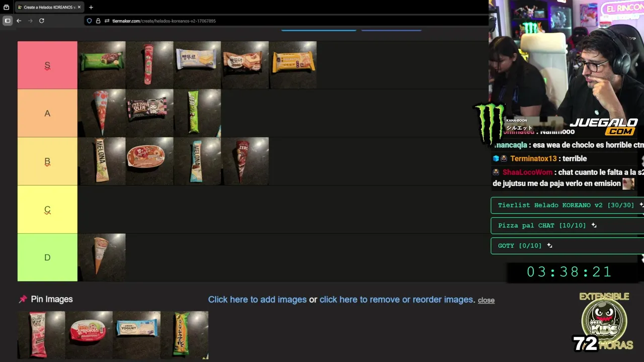Pick the yellow package in S tier
This screenshot has height=362, width=644.
click(x=293, y=65)
